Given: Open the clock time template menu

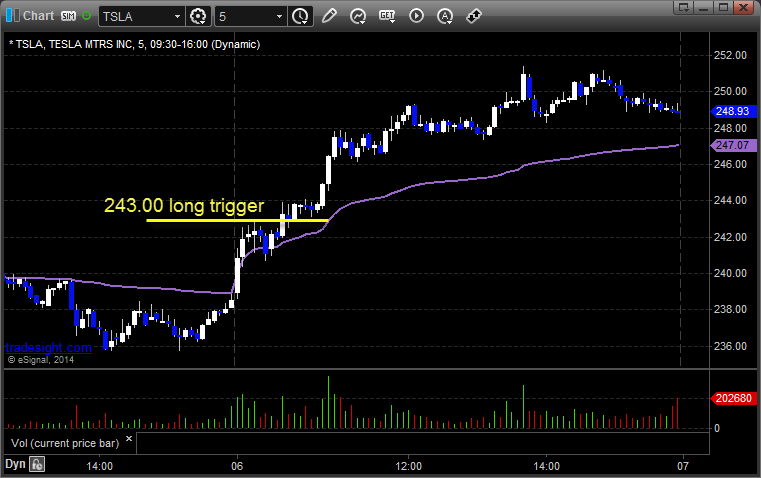Looking at the screenshot, I should click(300, 16).
